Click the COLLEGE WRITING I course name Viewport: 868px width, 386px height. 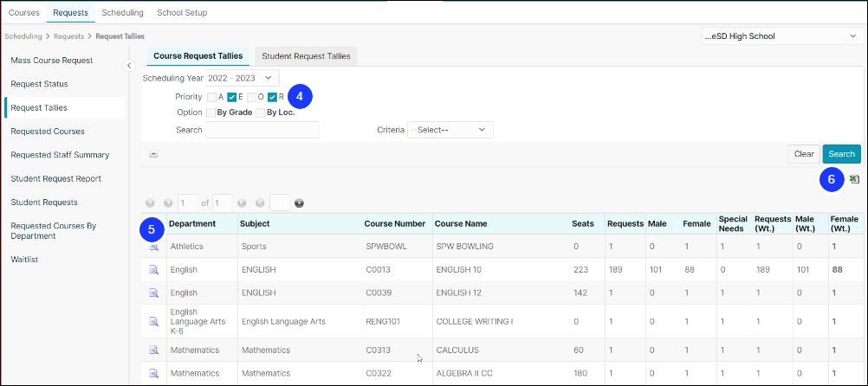475,321
